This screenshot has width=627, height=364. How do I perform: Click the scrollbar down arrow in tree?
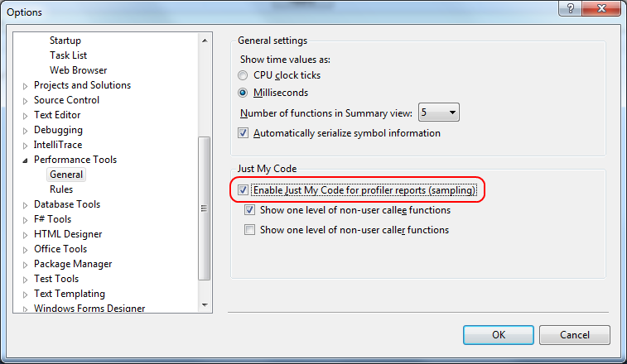coord(205,305)
